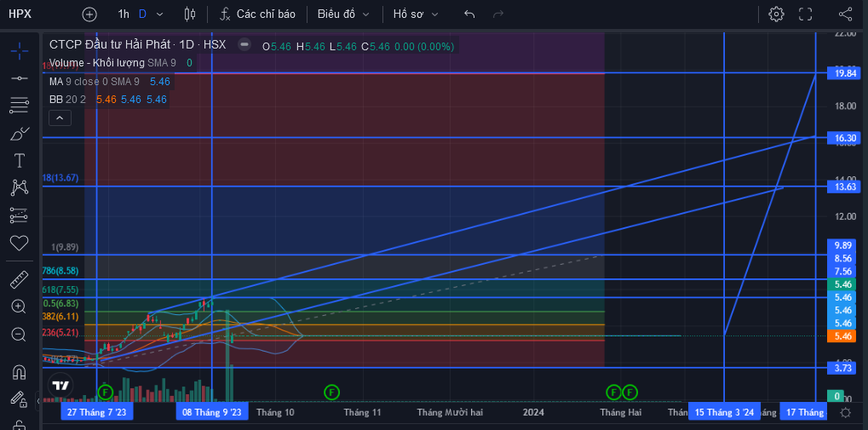This screenshot has height=430, width=868.
Task: Click the 16.30 price label
Action: coord(842,138)
